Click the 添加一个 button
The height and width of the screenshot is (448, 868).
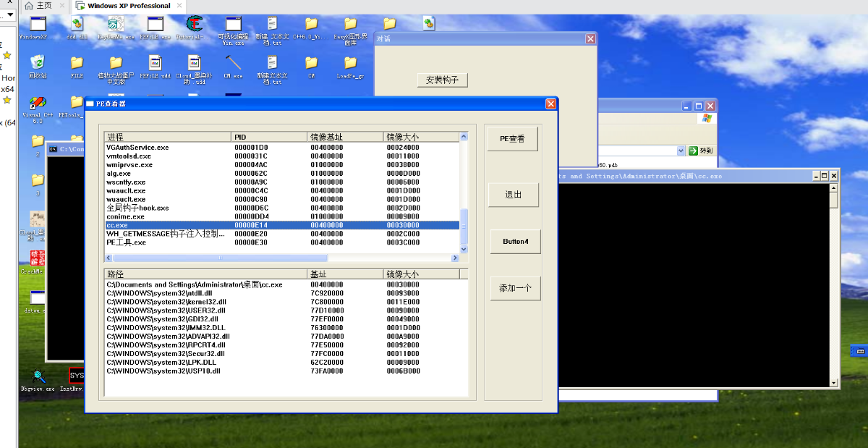tap(516, 287)
